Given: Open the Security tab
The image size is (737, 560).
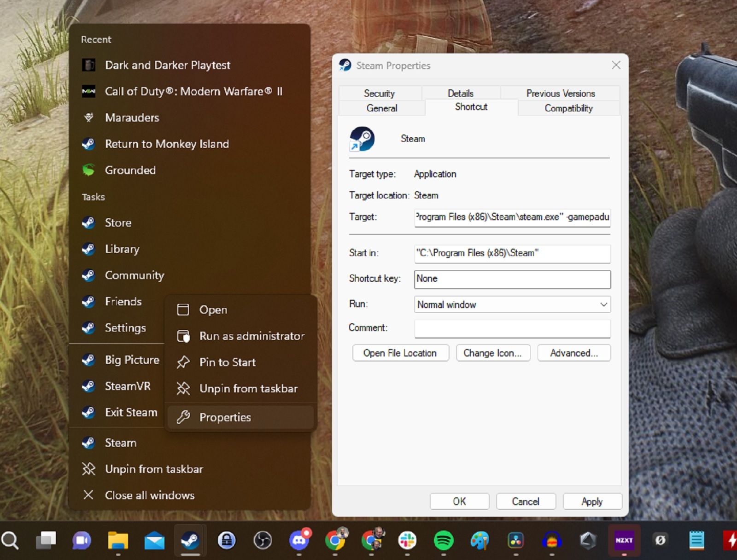Looking at the screenshot, I should coord(380,93).
